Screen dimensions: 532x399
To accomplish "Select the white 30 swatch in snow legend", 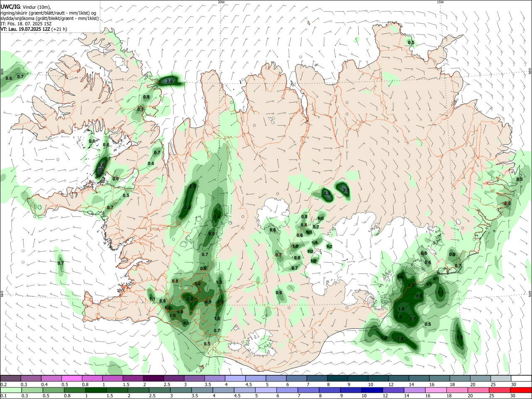I will (x=521, y=378).
